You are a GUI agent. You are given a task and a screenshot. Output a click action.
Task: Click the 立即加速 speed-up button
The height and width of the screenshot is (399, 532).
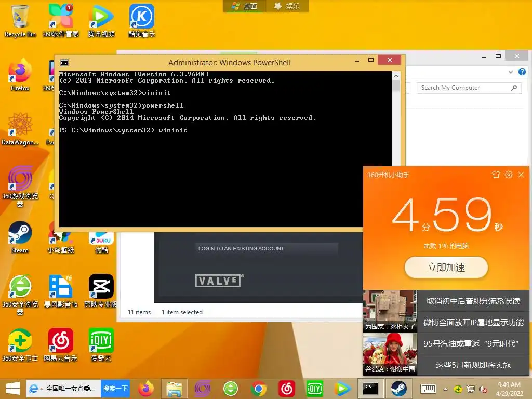click(x=446, y=268)
